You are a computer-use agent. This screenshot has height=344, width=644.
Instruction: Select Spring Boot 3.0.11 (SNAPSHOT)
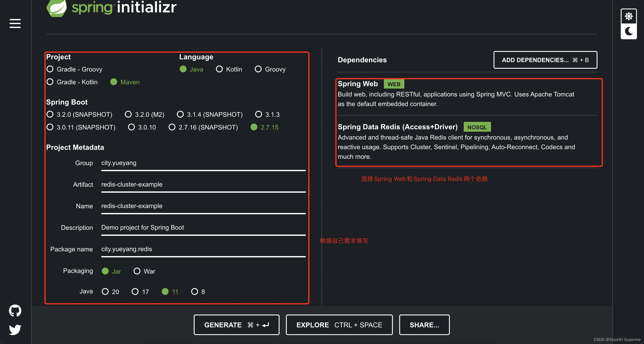[x=81, y=127]
